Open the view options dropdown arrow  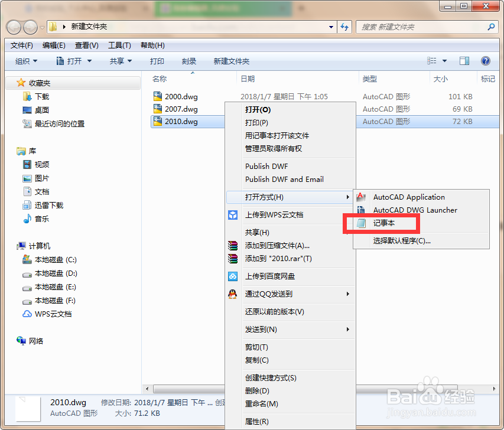point(444,61)
